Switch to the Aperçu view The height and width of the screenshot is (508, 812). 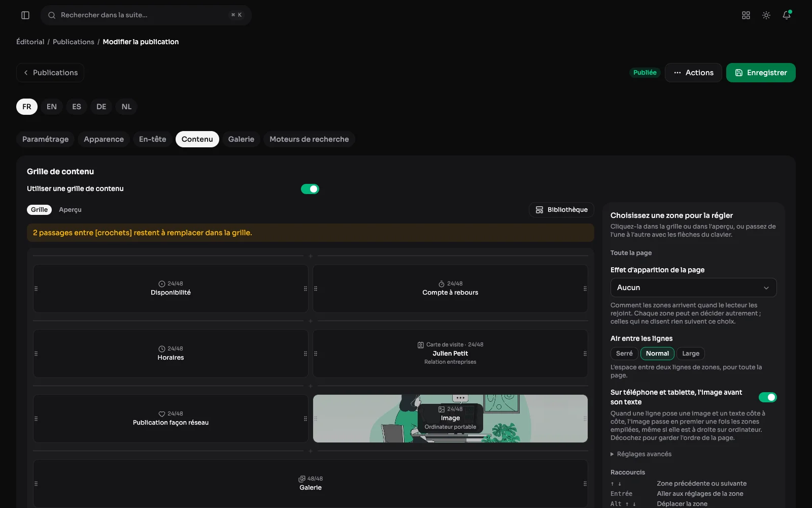pos(70,210)
